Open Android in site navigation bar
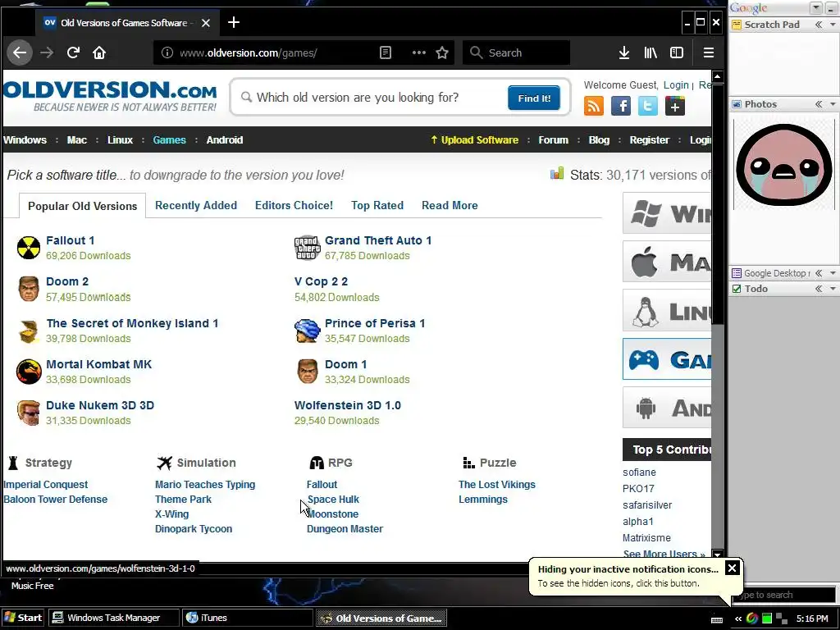 point(225,139)
